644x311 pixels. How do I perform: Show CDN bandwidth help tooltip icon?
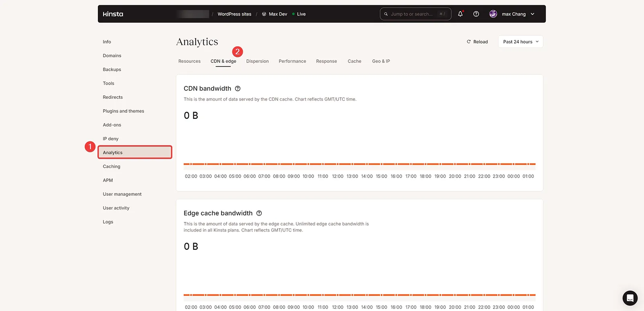point(237,89)
